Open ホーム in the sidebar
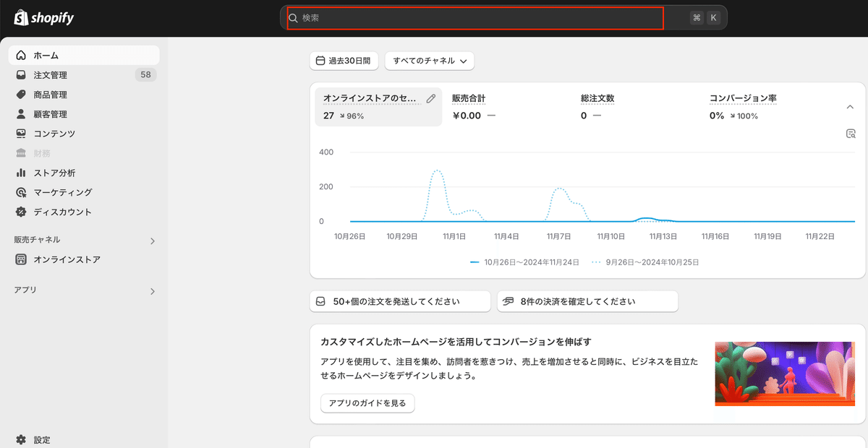 pyautogui.click(x=84, y=55)
